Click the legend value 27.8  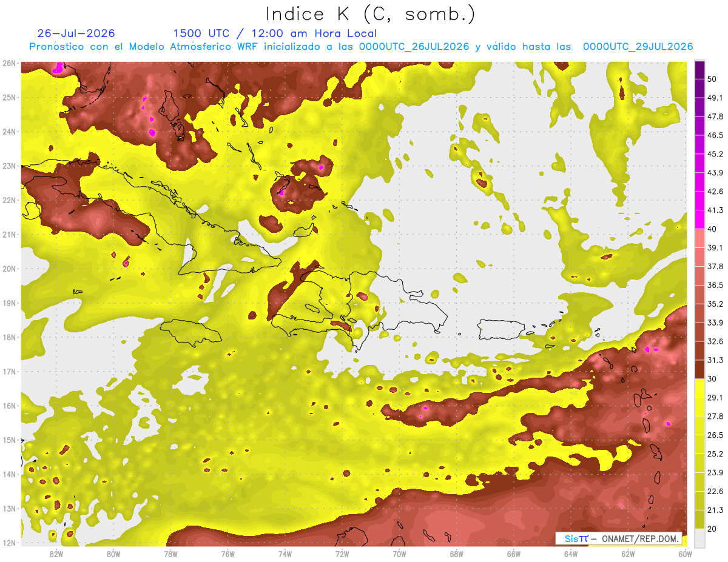(715, 416)
